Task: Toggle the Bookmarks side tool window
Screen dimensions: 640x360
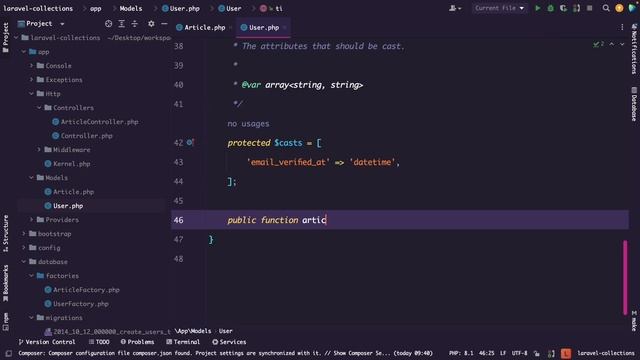Action: [6, 284]
